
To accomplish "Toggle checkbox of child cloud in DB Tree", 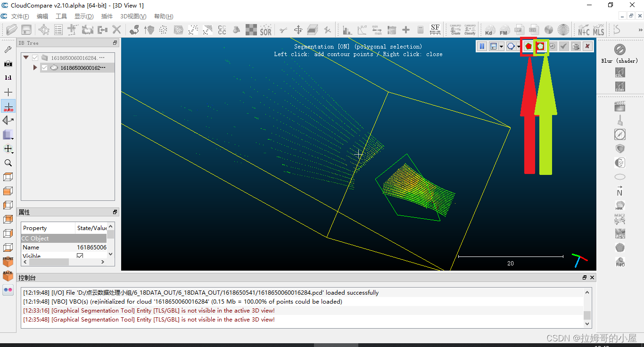I will point(44,68).
